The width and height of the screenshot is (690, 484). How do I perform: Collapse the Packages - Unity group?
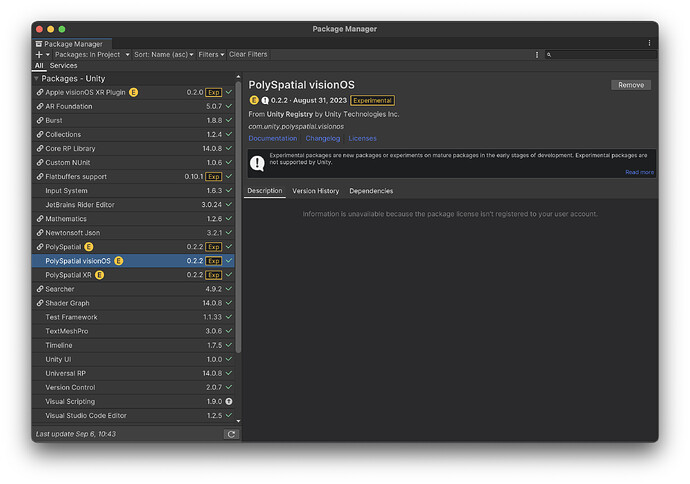click(37, 78)
